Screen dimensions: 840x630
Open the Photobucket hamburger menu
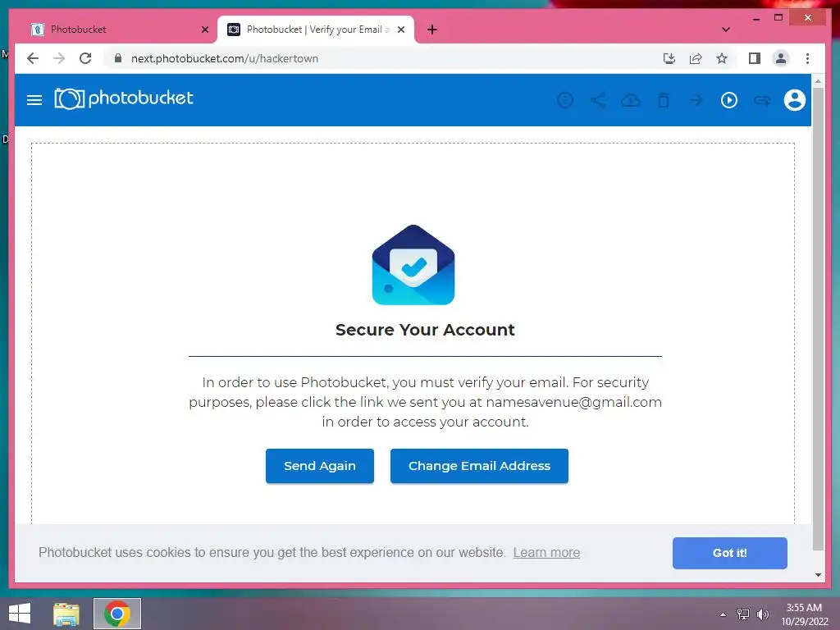pyautogui.click(x=34, y=99)
